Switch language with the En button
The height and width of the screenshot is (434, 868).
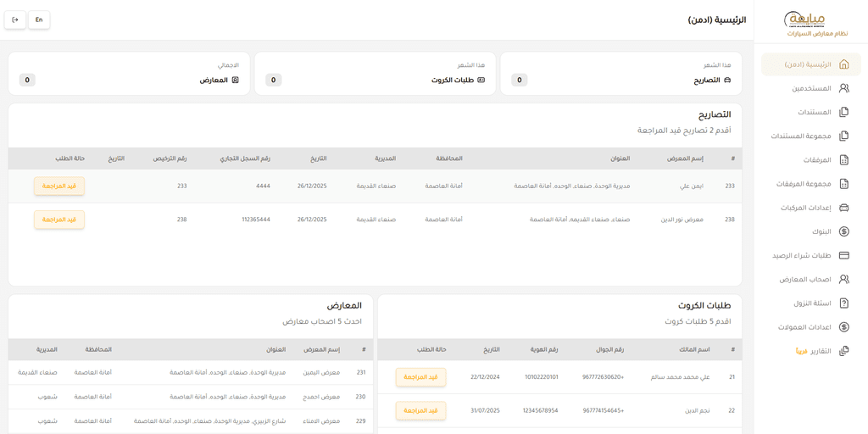(x=39, y=19)
